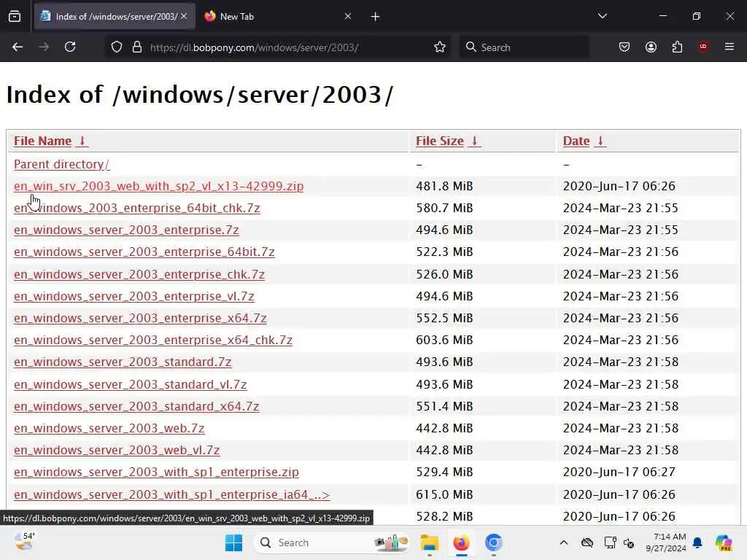The height and width of the screenshot is (560, 747).
Task: Download en_windows_server_2003_with_sp1_enterprise.zip
Action: pyautogui.click(x=156, y=472)
